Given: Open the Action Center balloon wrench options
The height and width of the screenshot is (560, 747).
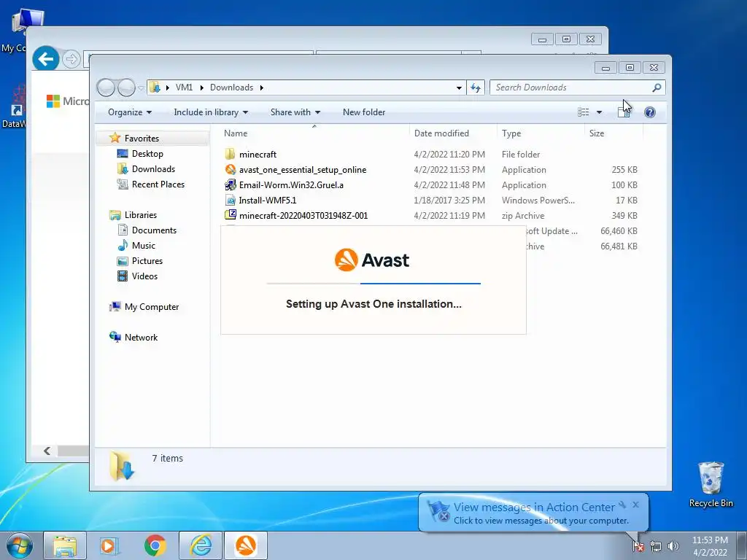Looking at the screenshot, I should pos(622,505).
